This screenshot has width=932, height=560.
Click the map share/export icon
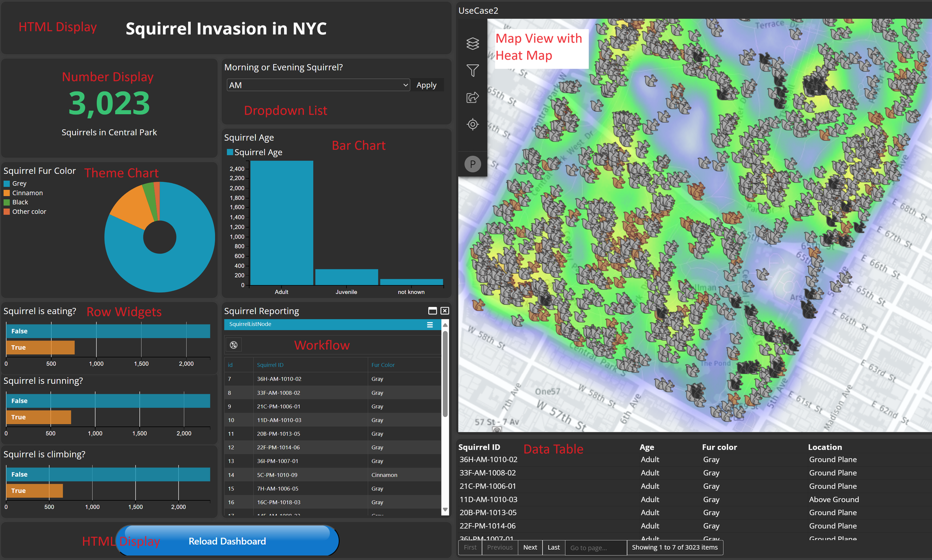pyautogui.click(x=473, y=97)
